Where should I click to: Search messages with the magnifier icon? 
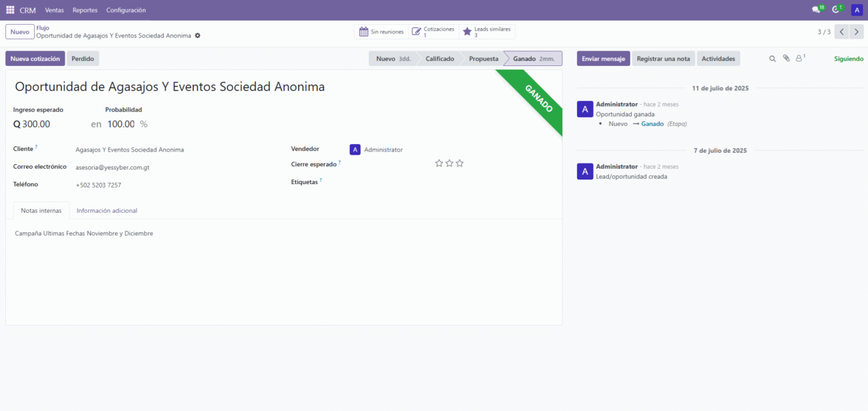coord(773,59)
